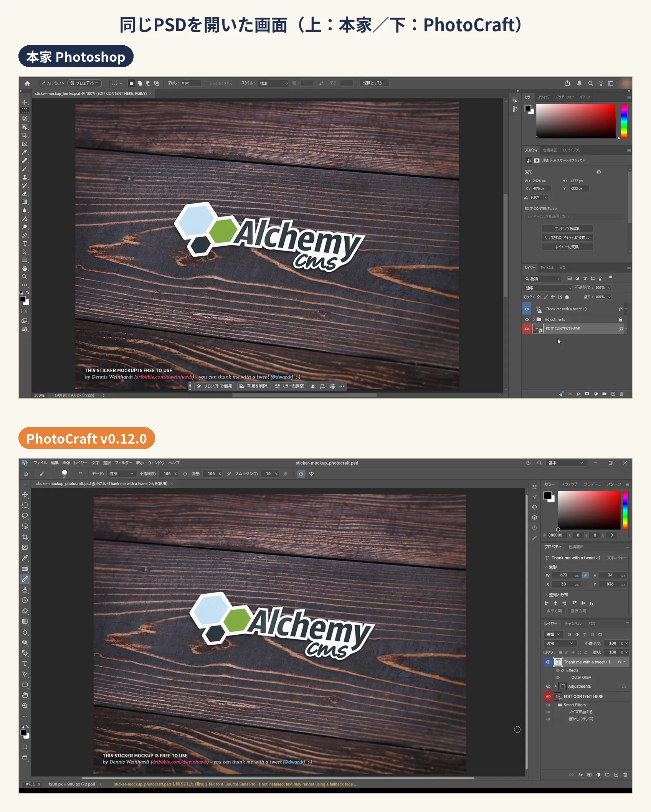Select the Eraser tool in PhotoCraft's toolbar
The height and width of the screenshot is (812, 651).
25,611
